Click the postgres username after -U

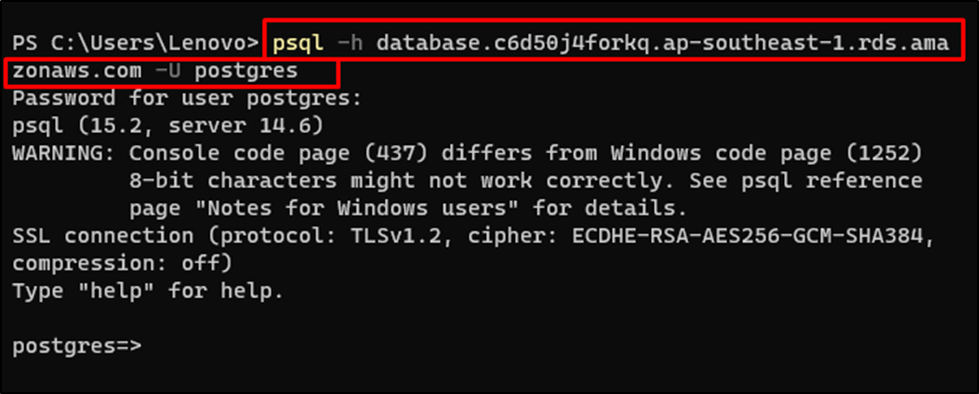click(246, 72)
